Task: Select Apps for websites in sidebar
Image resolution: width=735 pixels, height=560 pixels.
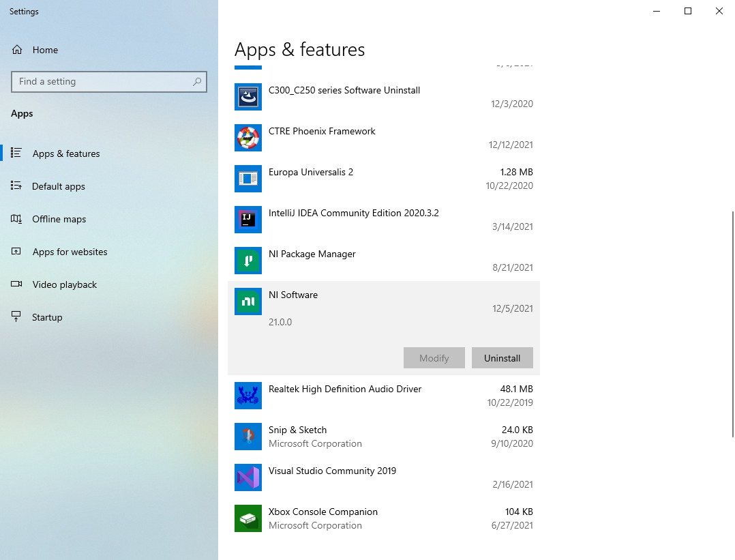Action: pos(70,252)
